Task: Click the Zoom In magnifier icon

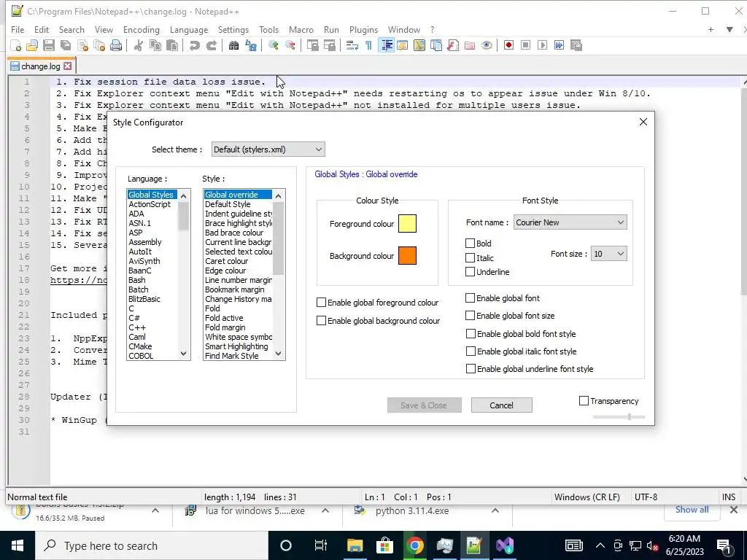Action: (x=273, y=45)
